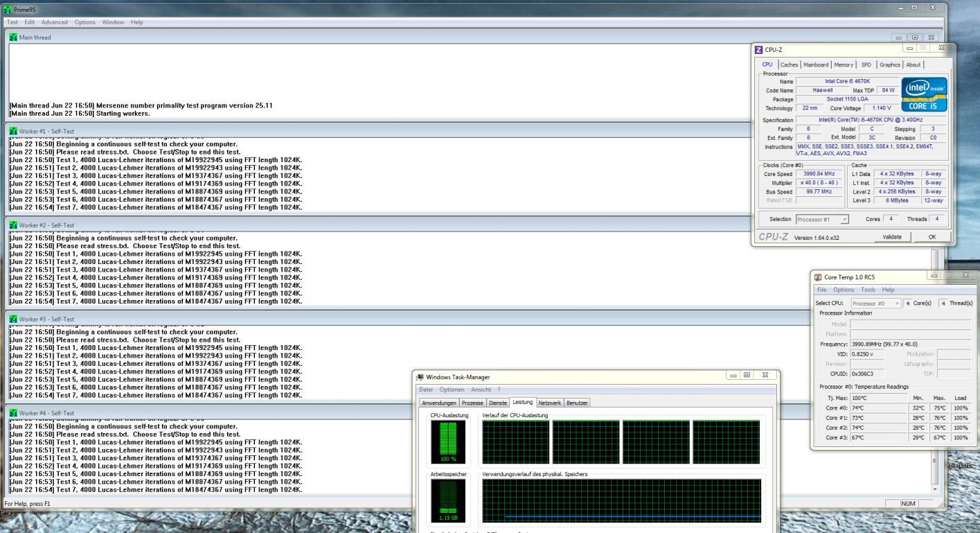Click the Package value "Socket 1150 LGA"
This screenshot has width=980, height=533.
848,99
